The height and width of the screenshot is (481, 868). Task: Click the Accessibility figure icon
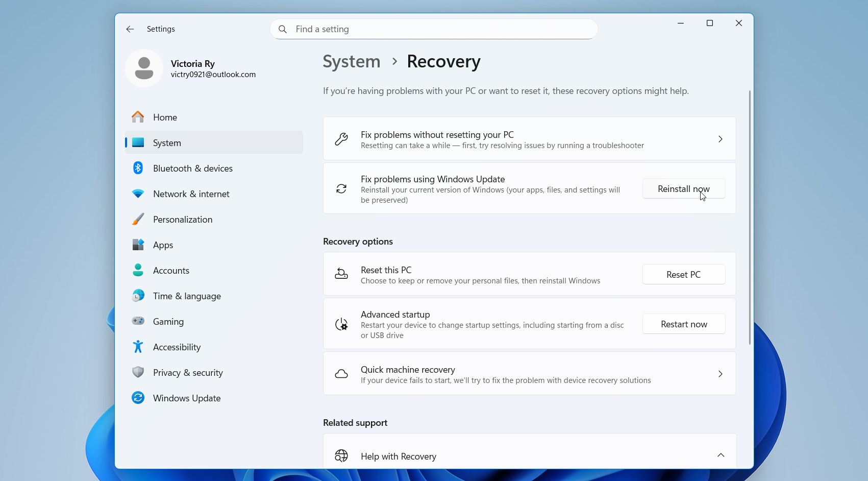tap(138, 347)
